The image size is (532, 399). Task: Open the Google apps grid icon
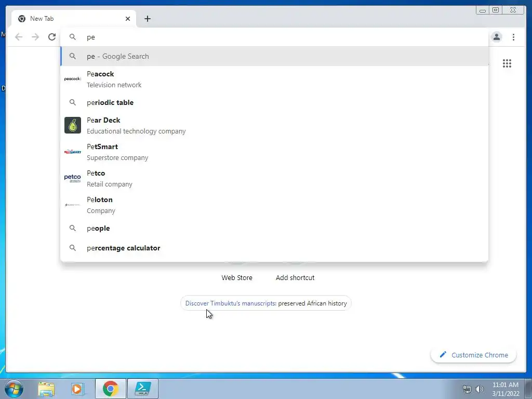point(507,63)
